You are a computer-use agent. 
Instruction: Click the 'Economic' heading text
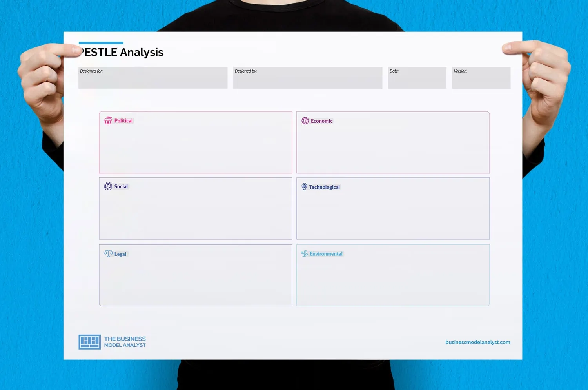(321, 121)
